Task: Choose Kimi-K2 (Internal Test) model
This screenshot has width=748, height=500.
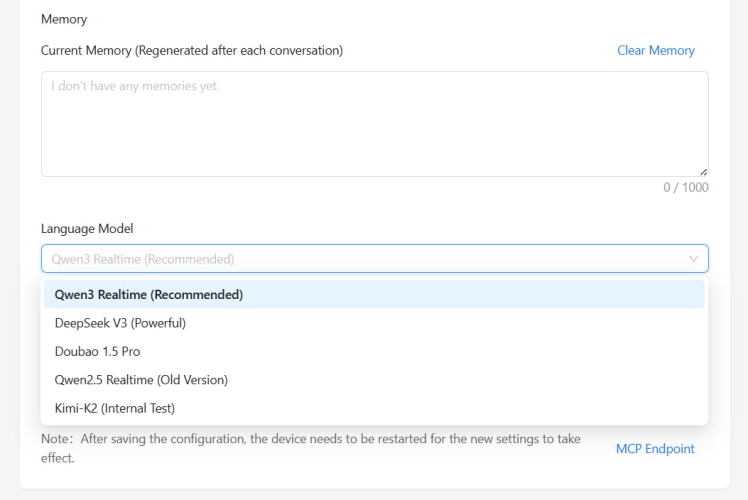Action: click(x=115, y=408)
